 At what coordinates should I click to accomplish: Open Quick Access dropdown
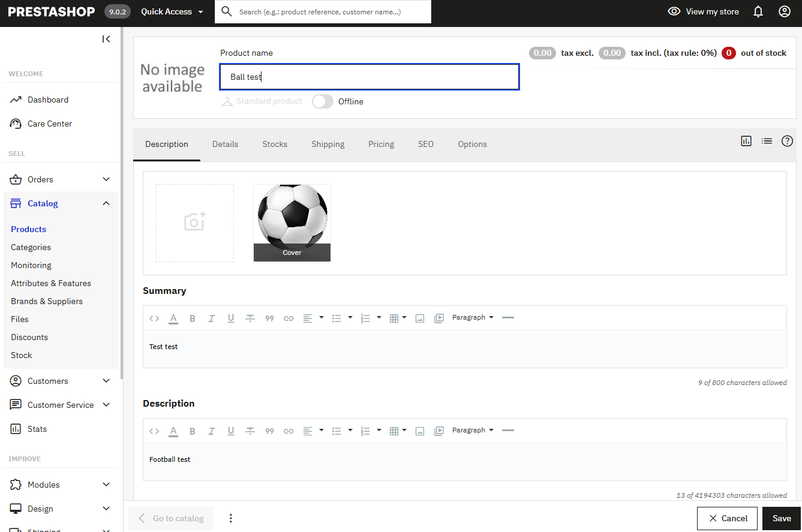172,11
